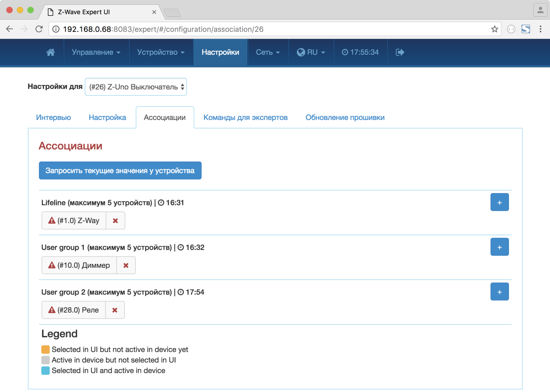The height and width of the screenshot is (392, 550).
Task: Open the Настройки menu item
Action: tap(220, 52)
